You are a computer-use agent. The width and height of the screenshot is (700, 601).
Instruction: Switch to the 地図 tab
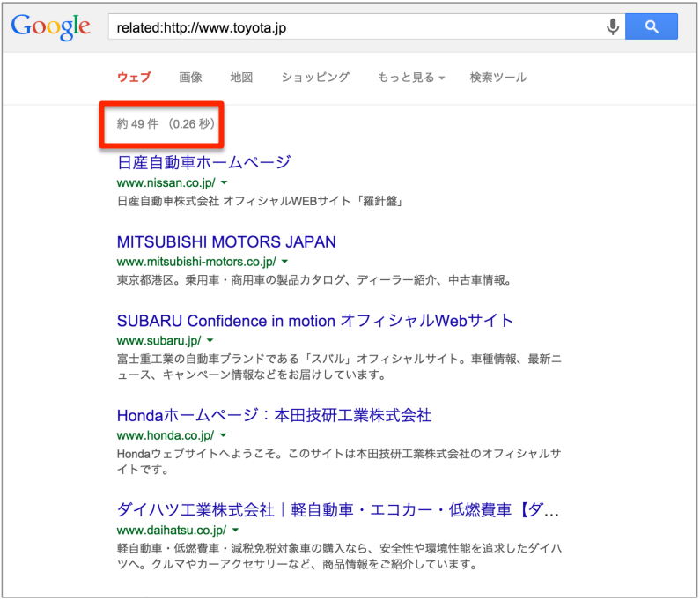(x=241, y=78)
